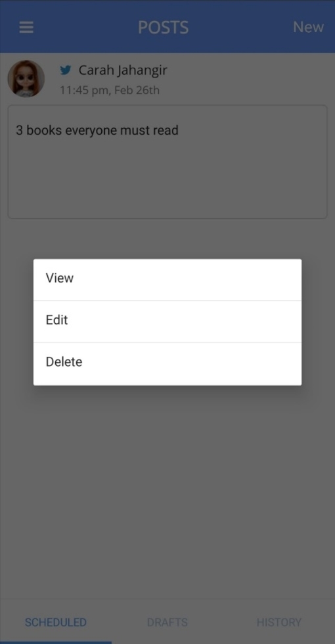Switch to the HISTORY tab

click(x=279, y=622)
